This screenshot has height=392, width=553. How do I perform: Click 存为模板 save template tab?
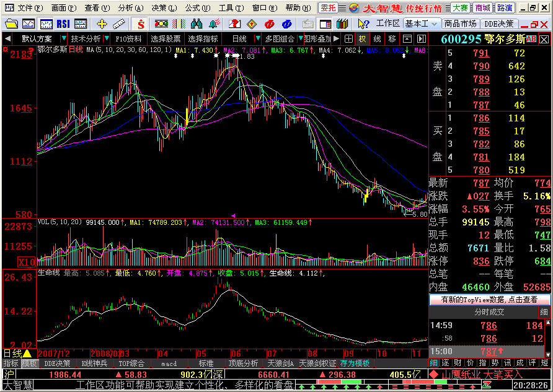coord(355,364)
